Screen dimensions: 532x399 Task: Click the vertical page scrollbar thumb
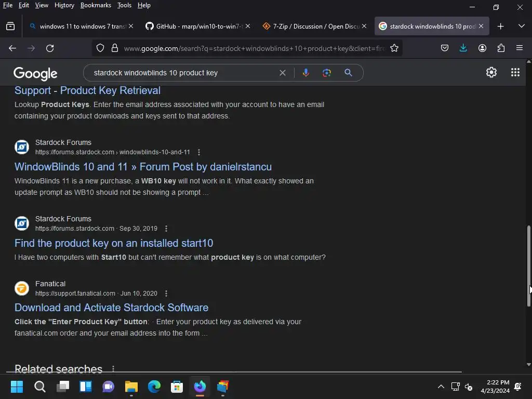click(x=528, y=266)
